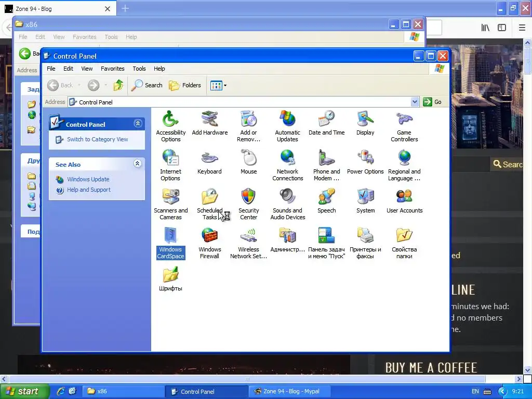This screenshot has width=532, height=399.
Task: Open browser hamburger menu
Action: 522,28
